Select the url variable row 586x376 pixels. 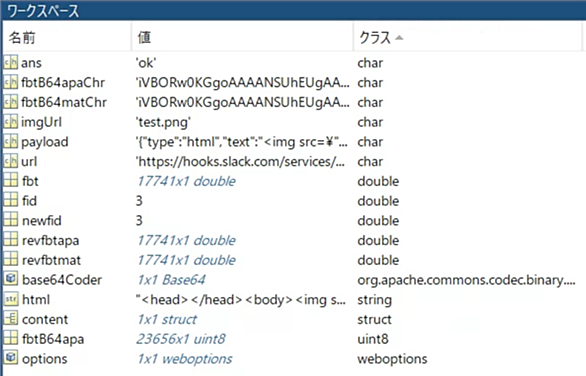(293, 161)
